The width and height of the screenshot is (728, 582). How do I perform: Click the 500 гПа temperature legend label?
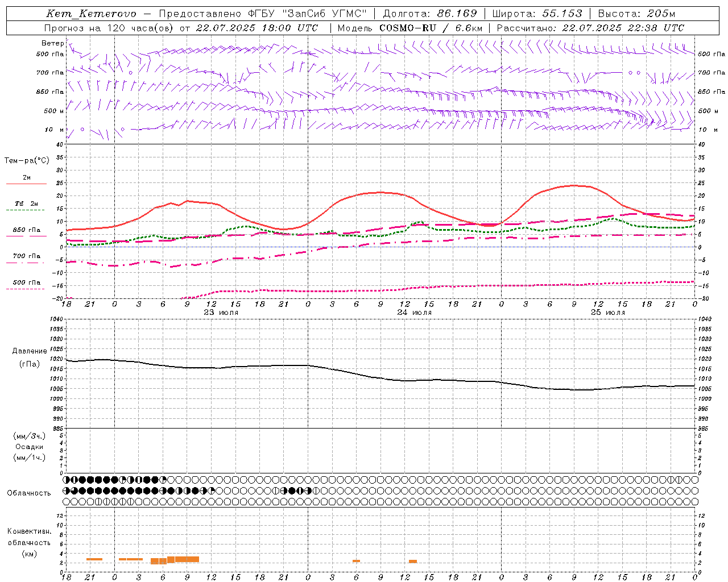pos(27,282)
